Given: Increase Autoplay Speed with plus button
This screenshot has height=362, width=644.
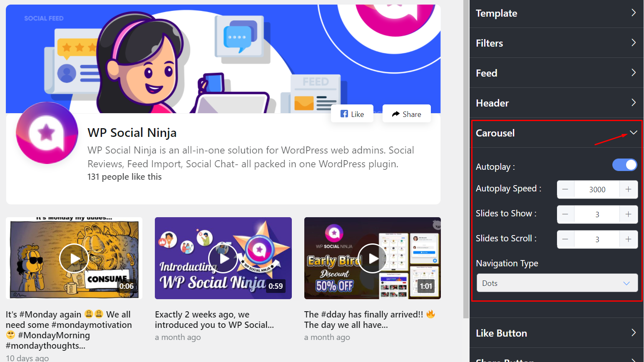Looking at the screenshot, I should pos(629,189).
